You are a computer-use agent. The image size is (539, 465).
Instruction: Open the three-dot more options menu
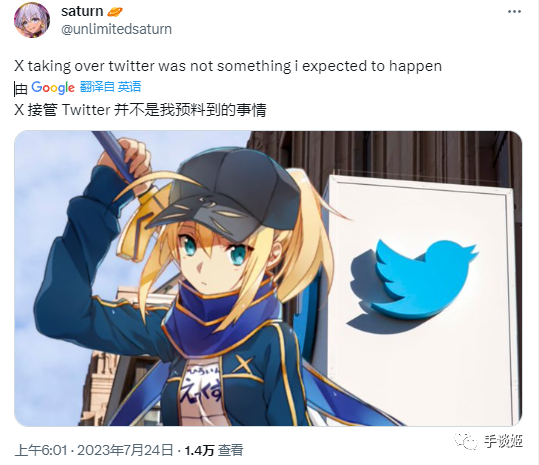tap(514, 12)
